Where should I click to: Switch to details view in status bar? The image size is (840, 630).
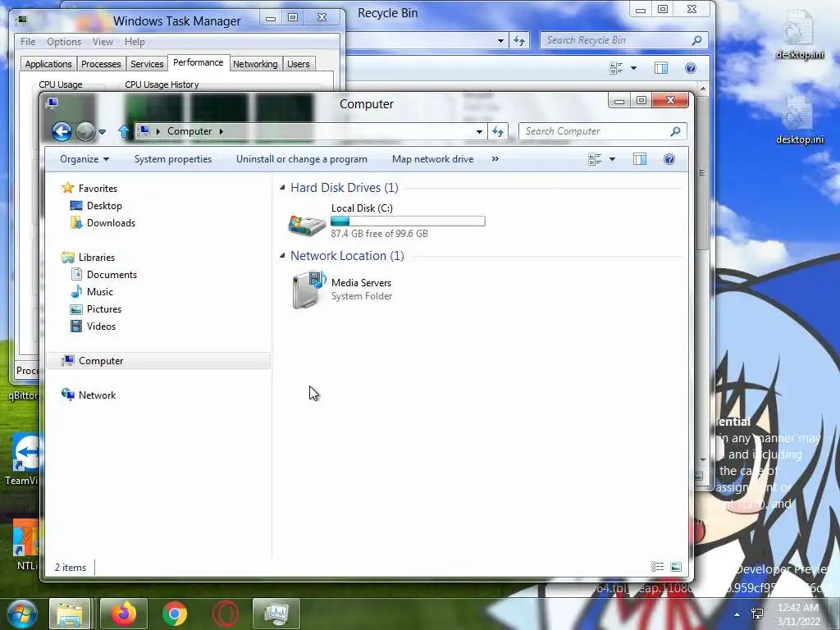click(657, 566)
